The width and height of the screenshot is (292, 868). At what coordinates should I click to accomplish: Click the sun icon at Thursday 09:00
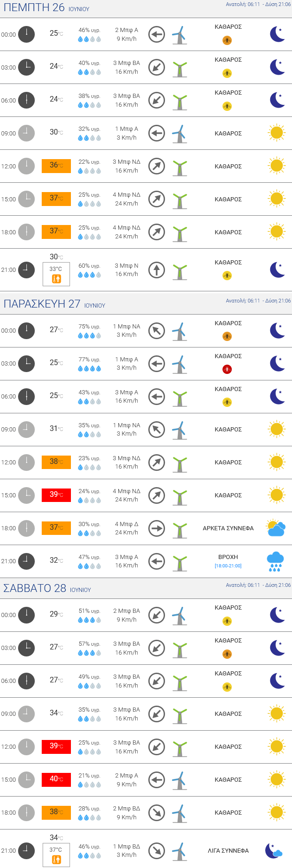tap(276, 133)
